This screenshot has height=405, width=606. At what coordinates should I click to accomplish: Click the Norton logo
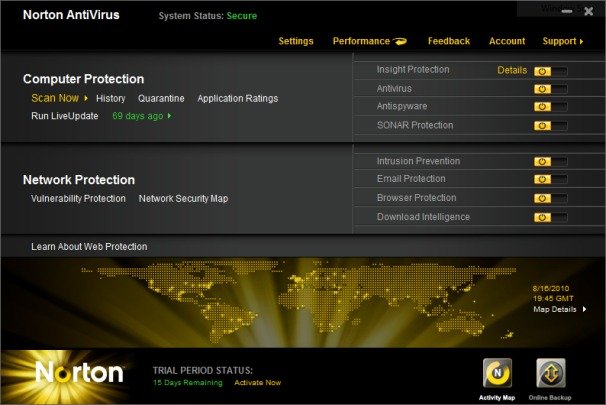point(79,373)
